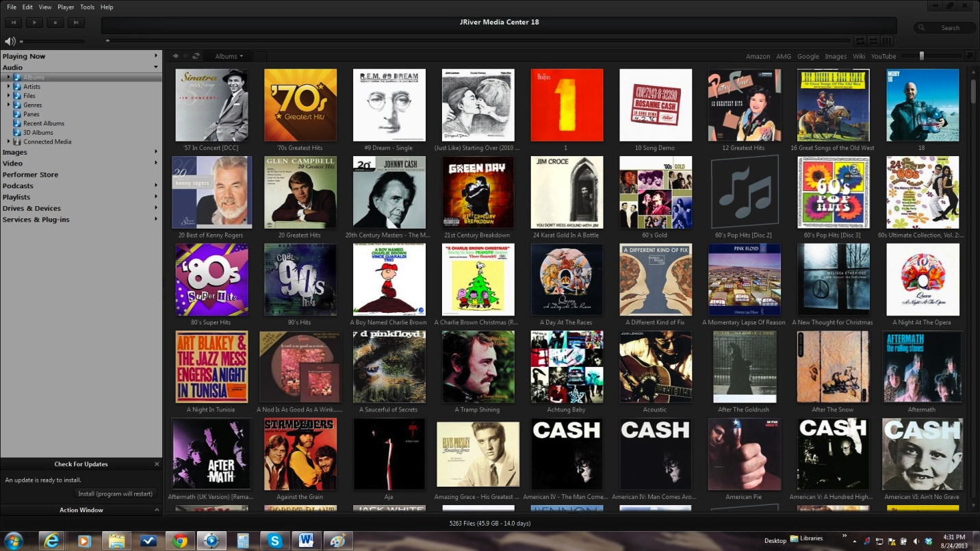Open the Images link

point(836,57)
